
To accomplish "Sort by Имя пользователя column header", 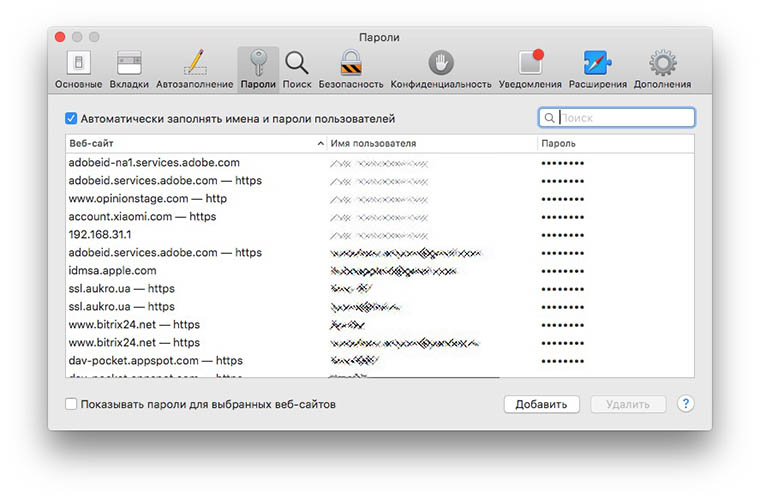I will tap(430, 144).
